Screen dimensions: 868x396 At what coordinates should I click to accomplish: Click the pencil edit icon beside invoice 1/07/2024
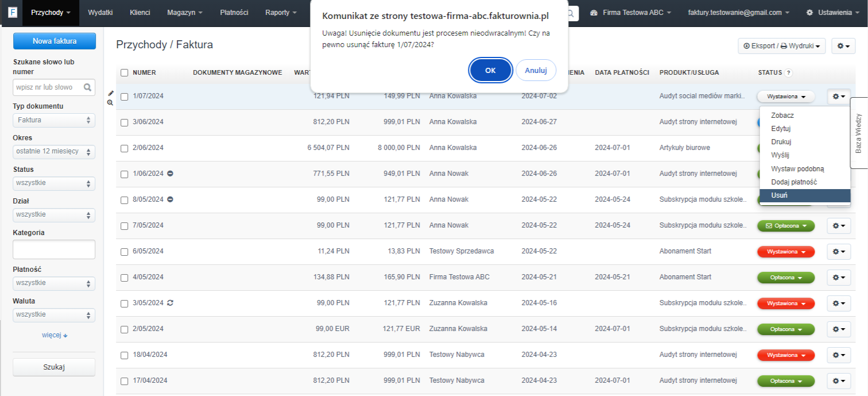110,93
